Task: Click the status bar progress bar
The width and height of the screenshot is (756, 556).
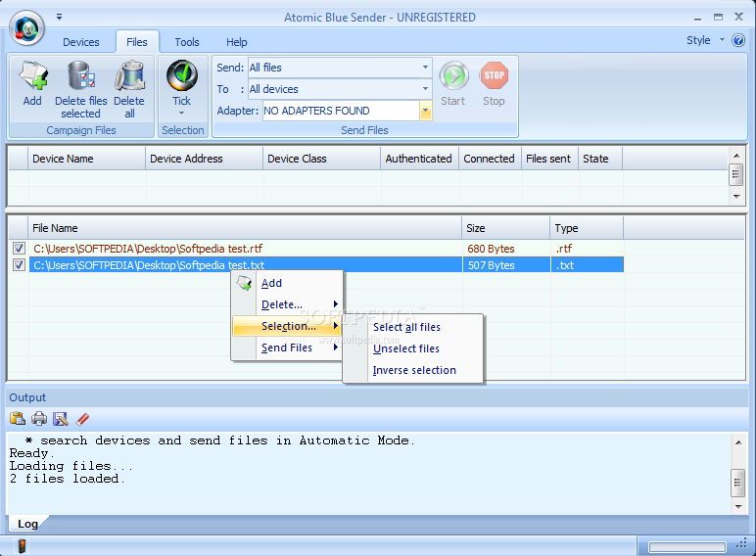Action: click(x=687, y=547)
